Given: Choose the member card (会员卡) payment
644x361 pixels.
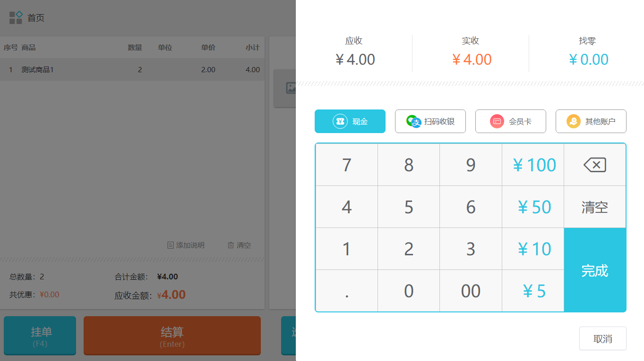Looking at the screenshot, I should tap(511, 121).
